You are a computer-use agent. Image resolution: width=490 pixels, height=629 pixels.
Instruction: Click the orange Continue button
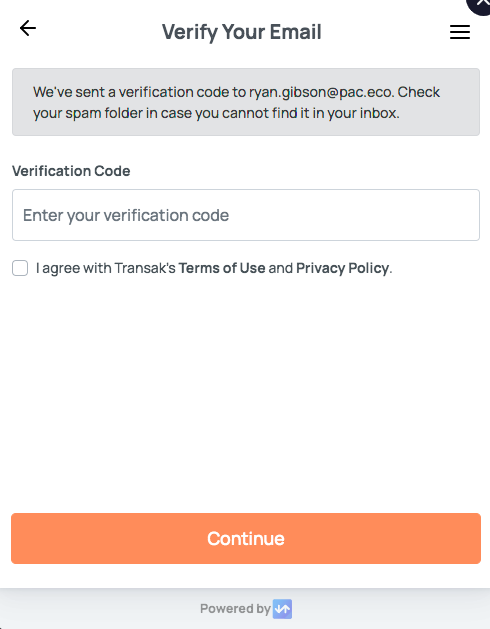click(x=246, y=538)
